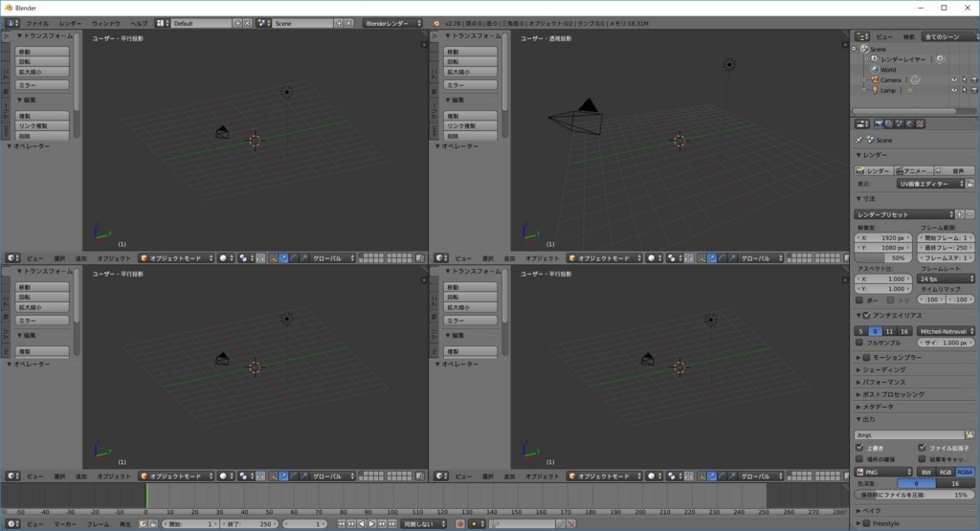Toggle Camera visibility eye in outliner
Viewport: 980px width, 531px height.
click(x=954, y=80)
